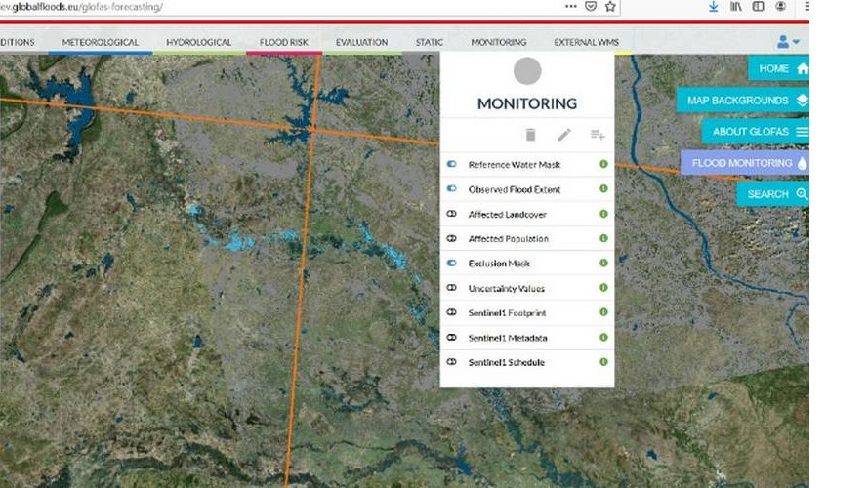This screenshot has height=488, width=868.
Task: Open the Evaluation menu tab
Action: tap(361, 42)
